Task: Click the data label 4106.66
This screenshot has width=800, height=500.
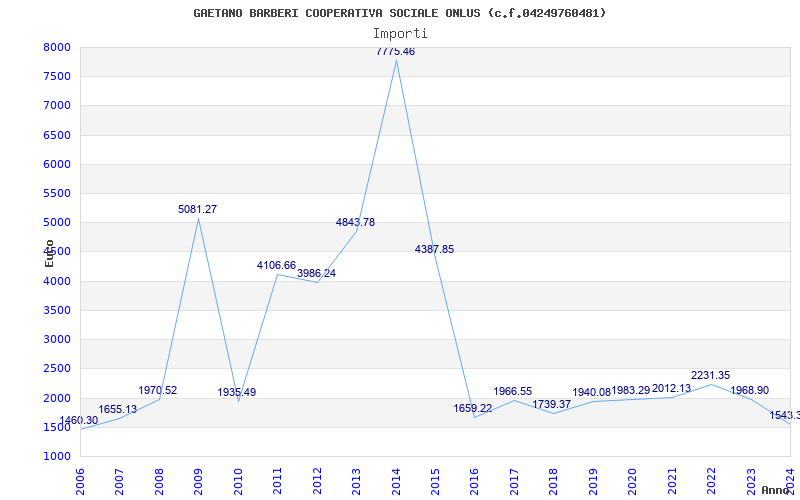Action: [276, 265]
